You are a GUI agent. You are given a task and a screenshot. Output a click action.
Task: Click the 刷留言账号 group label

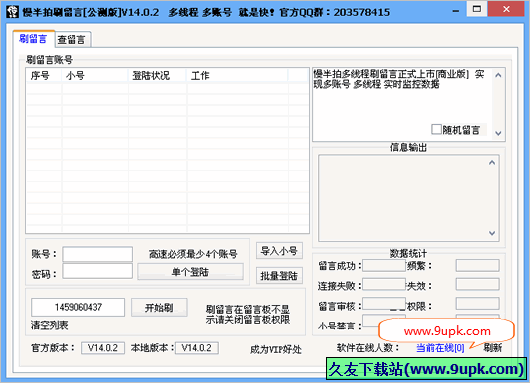pos(50,60)
